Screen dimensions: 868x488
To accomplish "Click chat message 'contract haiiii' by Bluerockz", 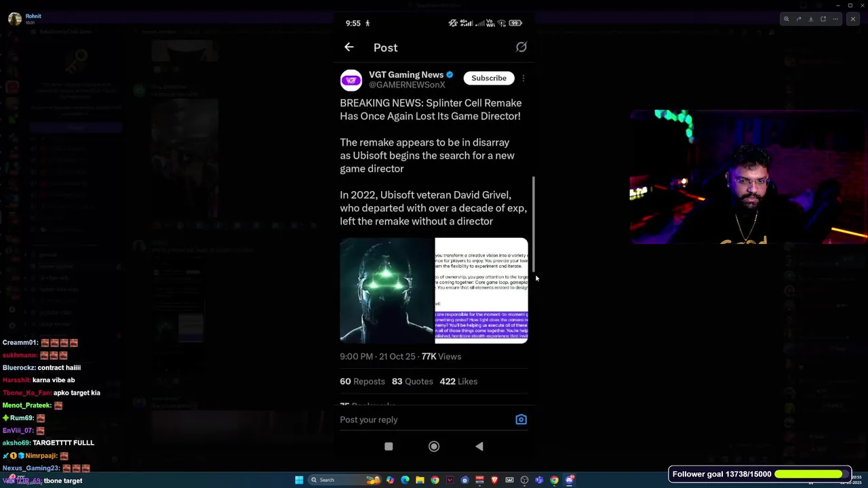I will pyautogui.click(x=59, y=367).
